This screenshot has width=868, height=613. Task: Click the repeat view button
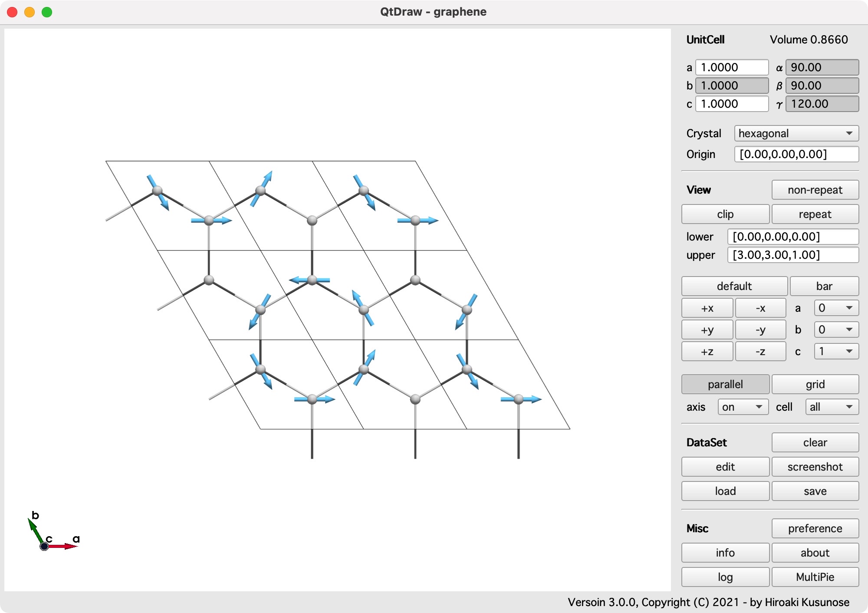click(x=815, y=214)
